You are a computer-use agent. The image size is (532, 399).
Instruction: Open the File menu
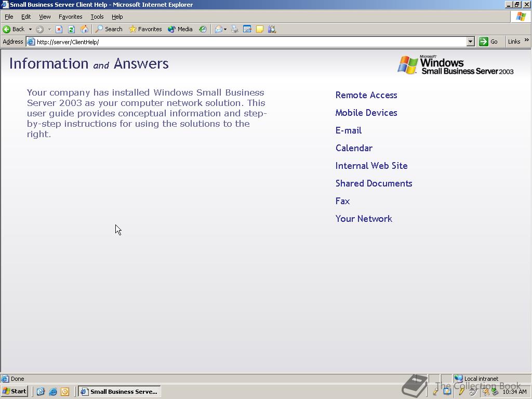pos(9,17)
